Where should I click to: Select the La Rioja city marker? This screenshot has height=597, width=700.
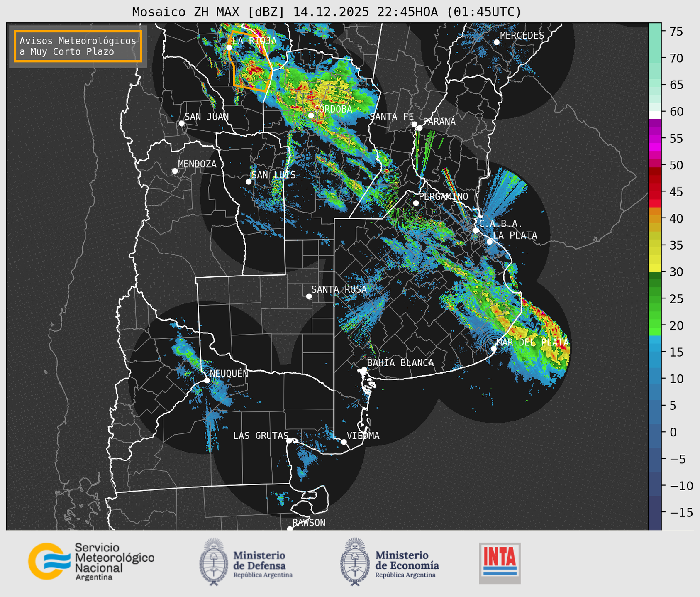click(x=229, y=48)
